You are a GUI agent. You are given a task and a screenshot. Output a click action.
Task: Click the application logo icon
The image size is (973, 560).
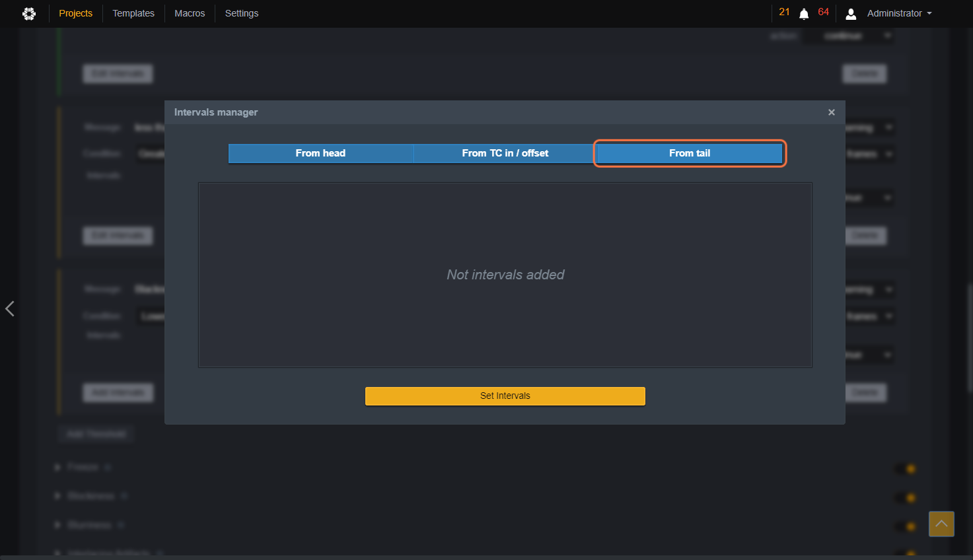29,13
